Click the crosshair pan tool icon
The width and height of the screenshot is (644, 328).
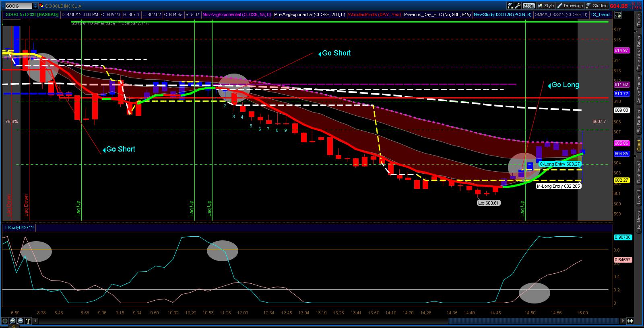5,321
